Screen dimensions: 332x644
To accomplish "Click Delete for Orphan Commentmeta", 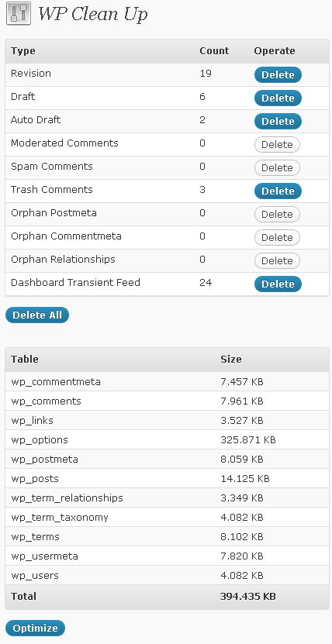I will tap(277, 237).
